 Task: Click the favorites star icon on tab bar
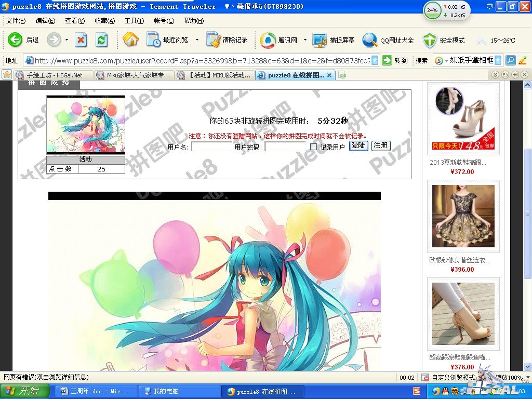7,75
